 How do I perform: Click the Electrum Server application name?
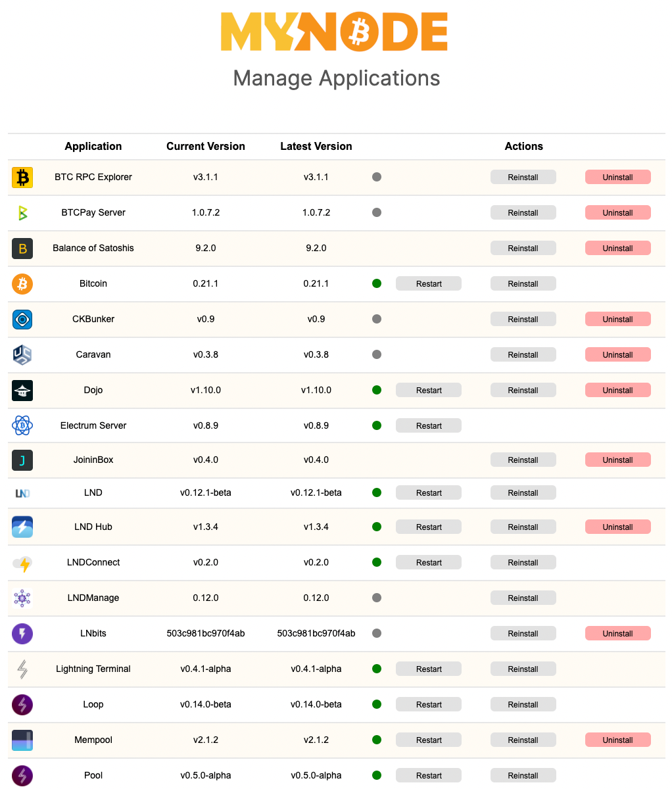pos(93,426)
